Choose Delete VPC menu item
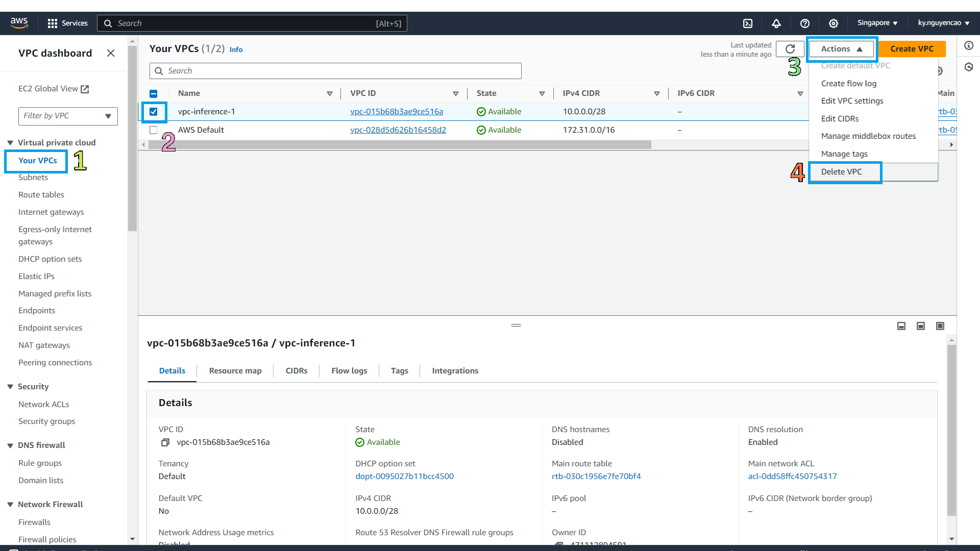This screenshot has height=551, width=980. click(873, 172)
